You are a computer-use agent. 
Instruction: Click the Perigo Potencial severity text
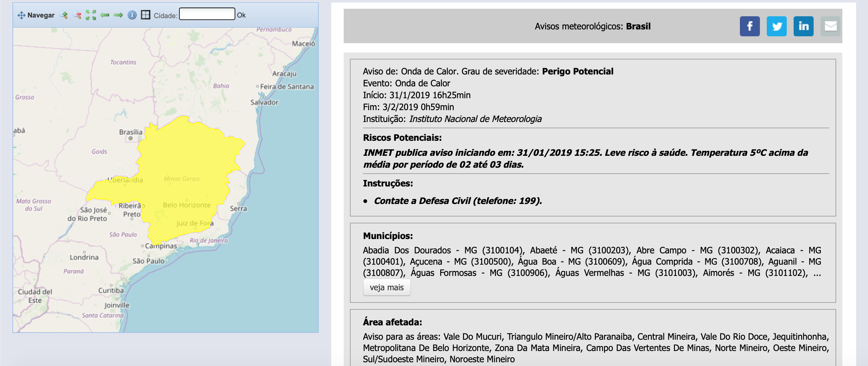coord(577,72)
